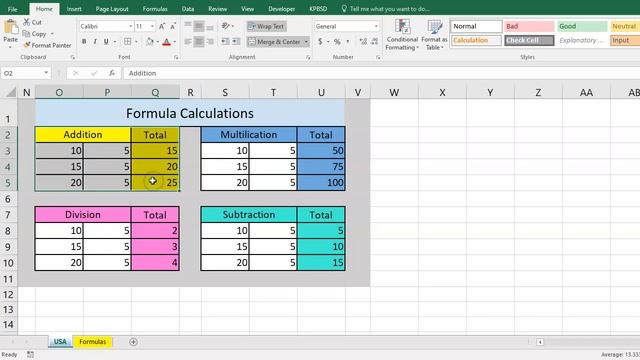The image size is (640, 360).
Task: Open Merge & Center dropdown arrow
Action: click(x=306, y=41)
